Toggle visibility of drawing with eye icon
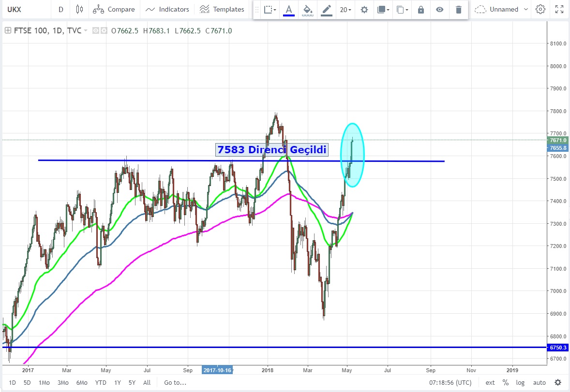The height and width of the screenshot is (392, 570). [439, 9]
